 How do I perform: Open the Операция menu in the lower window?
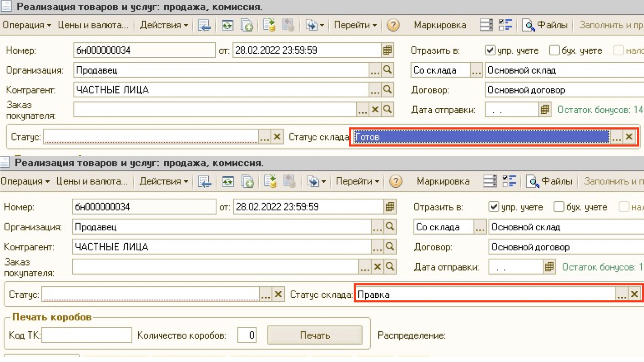pos(25,181)
